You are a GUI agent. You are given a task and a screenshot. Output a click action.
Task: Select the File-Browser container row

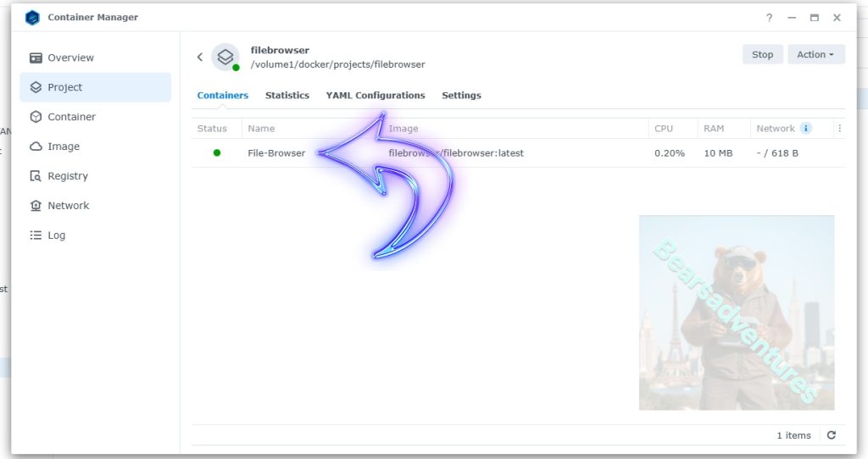tap(276, 153)
